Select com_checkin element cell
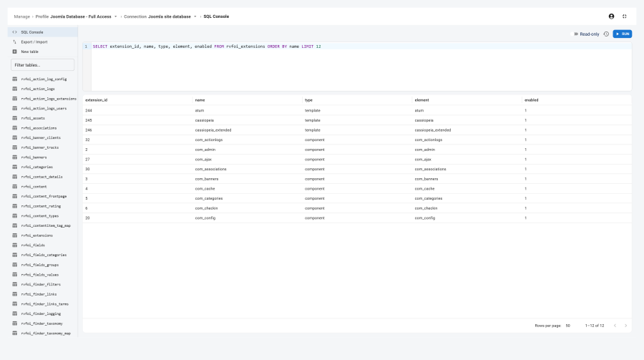The height and width of the screenshot is (360, 644). (426, 208)
